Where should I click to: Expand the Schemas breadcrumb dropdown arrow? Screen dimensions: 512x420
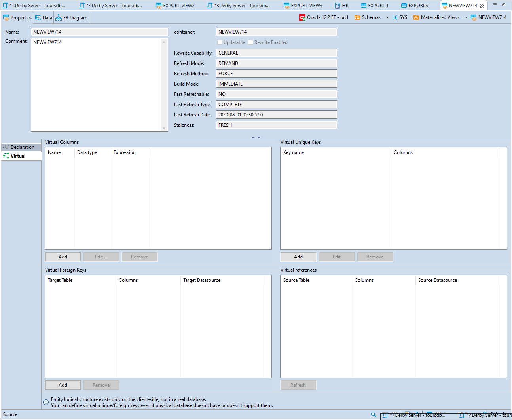pyautogui.click(x=387, y=17)
